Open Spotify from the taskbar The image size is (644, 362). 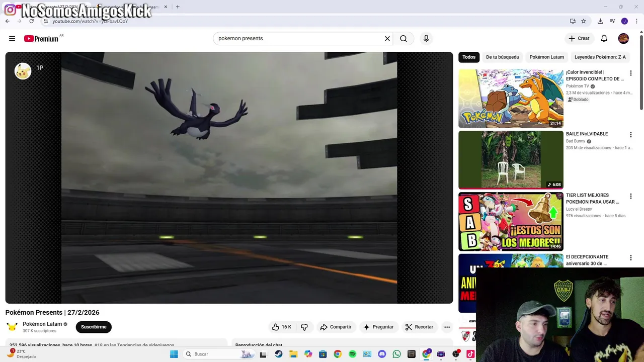352,354
